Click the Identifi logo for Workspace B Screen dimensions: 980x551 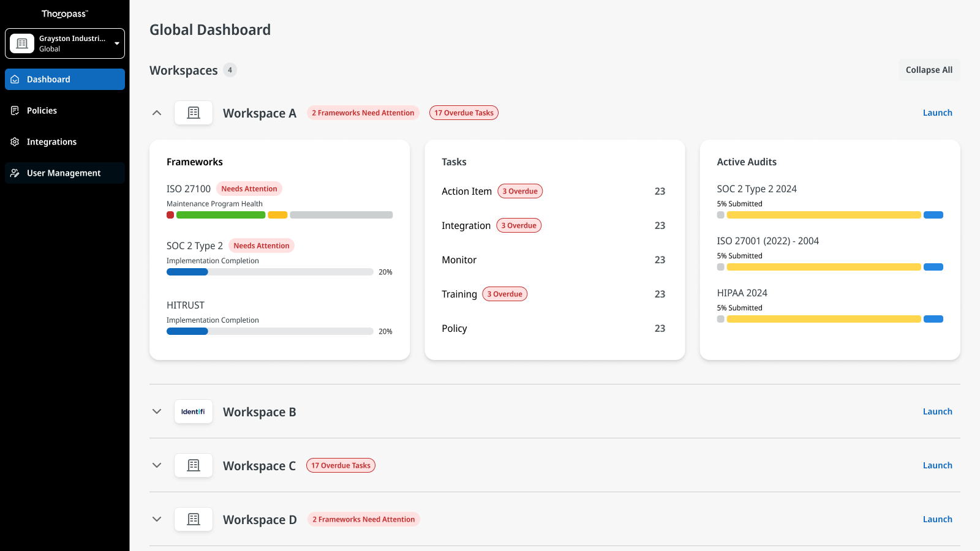click(x=194, y=411)
